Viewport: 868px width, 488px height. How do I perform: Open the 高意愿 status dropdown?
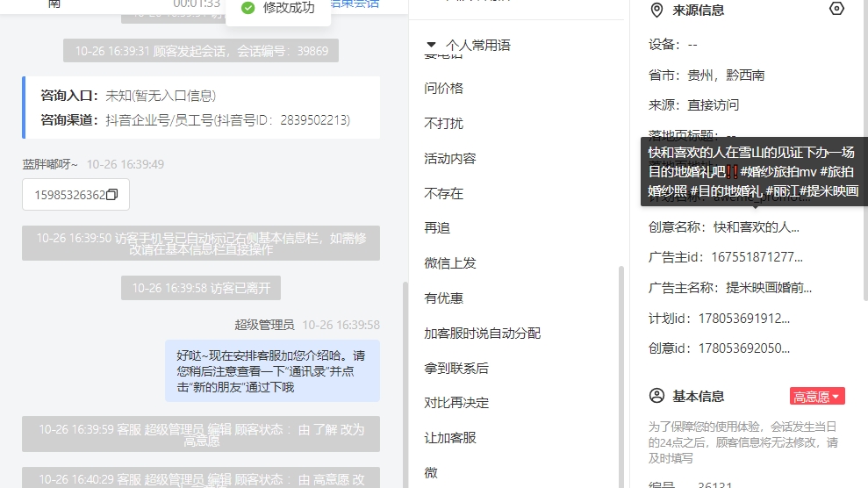pos(817,396)
